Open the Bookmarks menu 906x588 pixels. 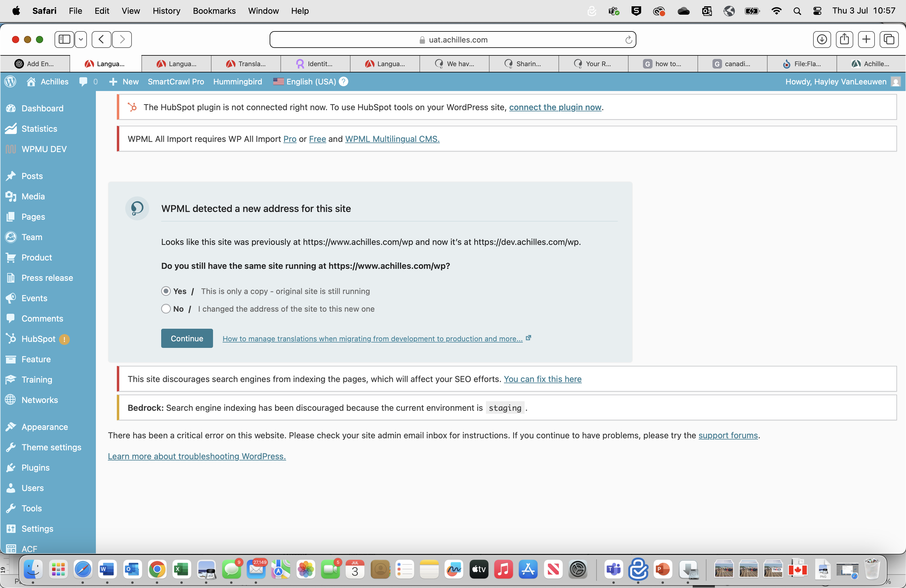click(214, 11)
